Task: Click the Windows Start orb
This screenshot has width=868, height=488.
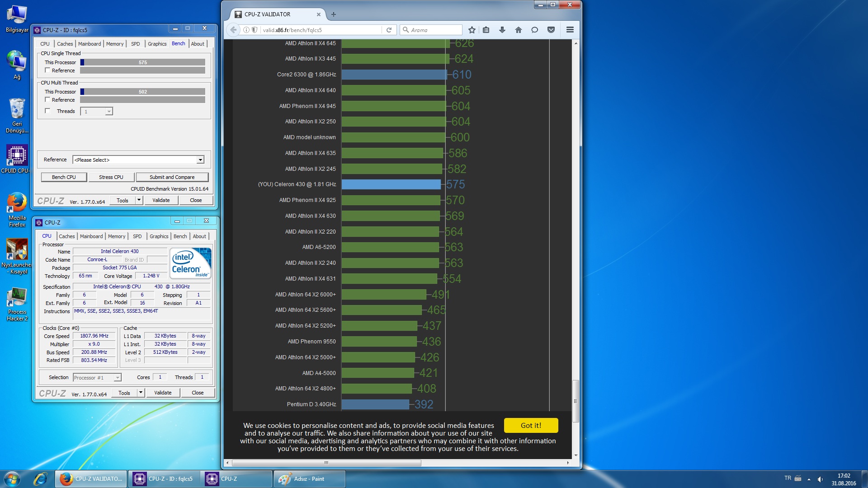Action: point(12,479)
